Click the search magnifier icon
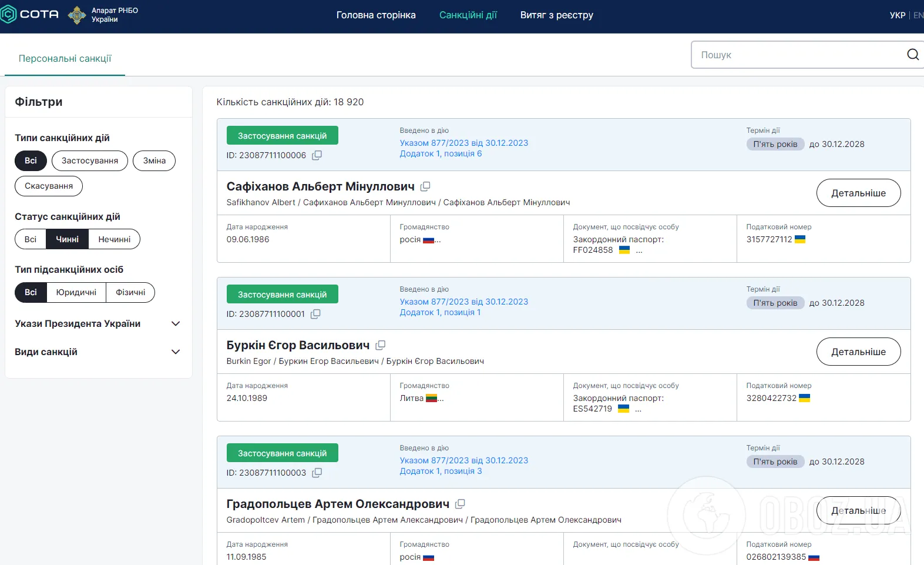The width and height of the screenshot is (924, 565). 912,55
